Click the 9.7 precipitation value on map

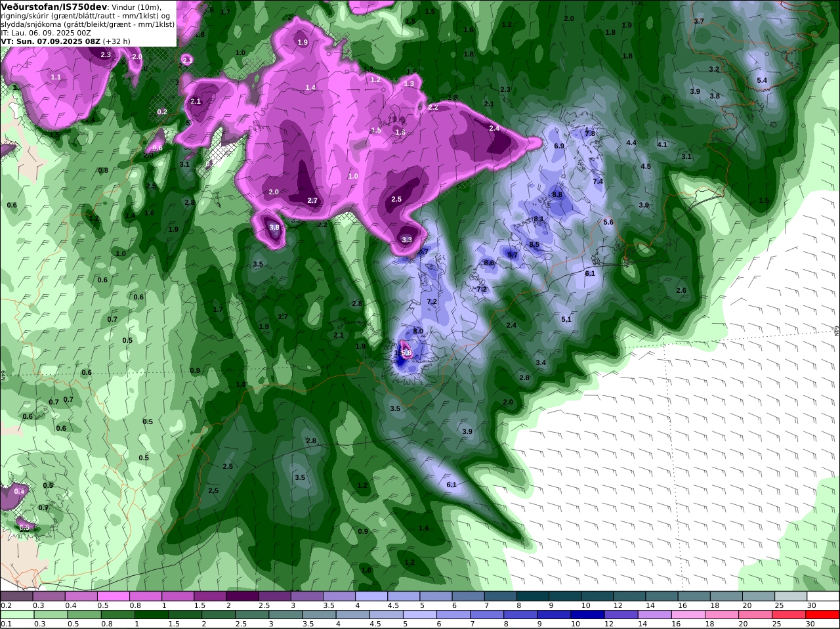click(x=513, y=255)
